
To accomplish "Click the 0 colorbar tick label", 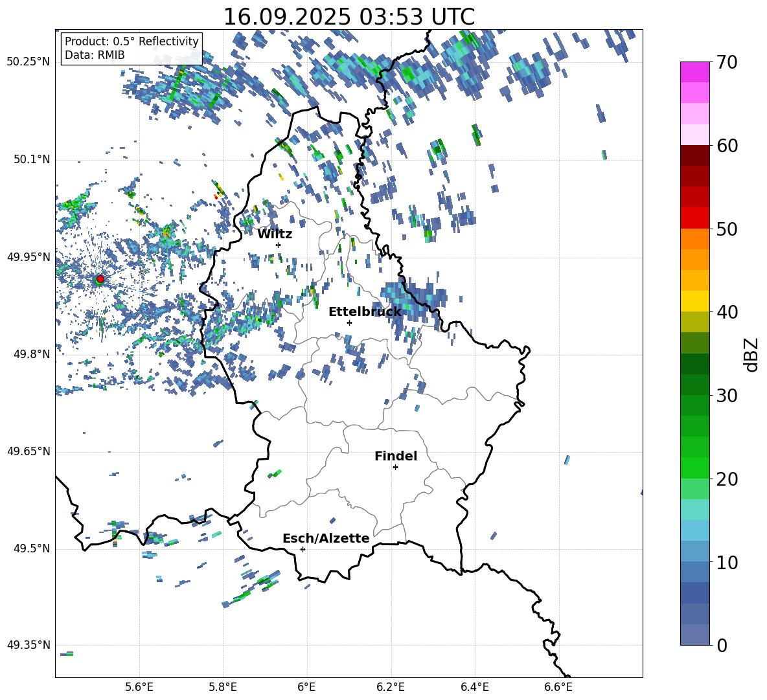I will point(722,645).
